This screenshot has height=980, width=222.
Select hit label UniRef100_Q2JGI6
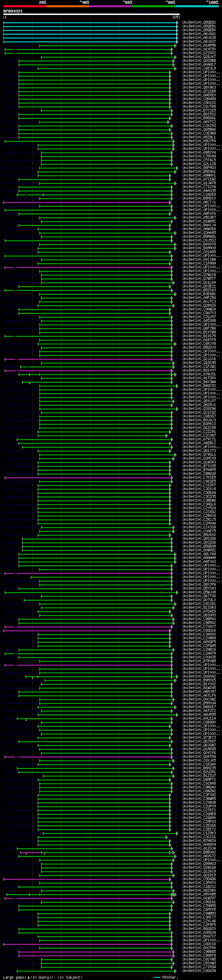[199, 359]
